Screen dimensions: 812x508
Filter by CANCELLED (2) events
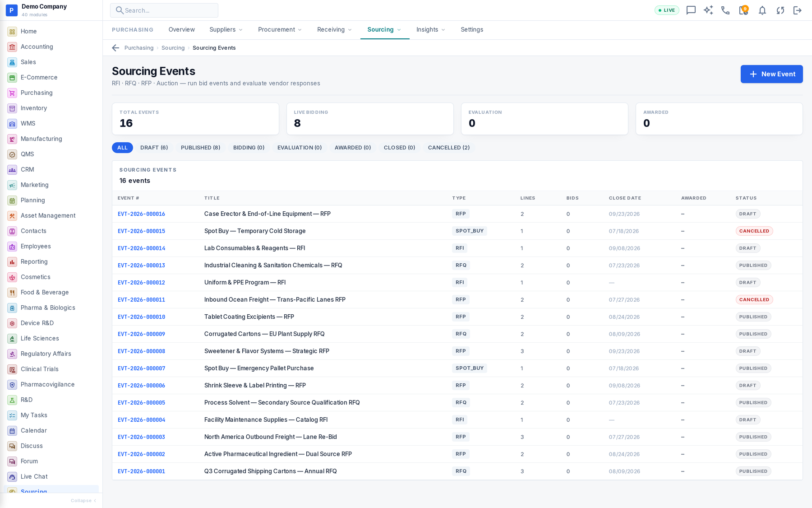pyautogui.click(x=449, y=148)
